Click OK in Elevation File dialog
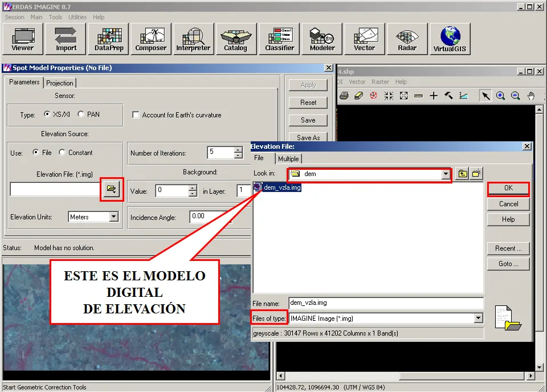This screenshot has width=547, height=392. [508, 189]
